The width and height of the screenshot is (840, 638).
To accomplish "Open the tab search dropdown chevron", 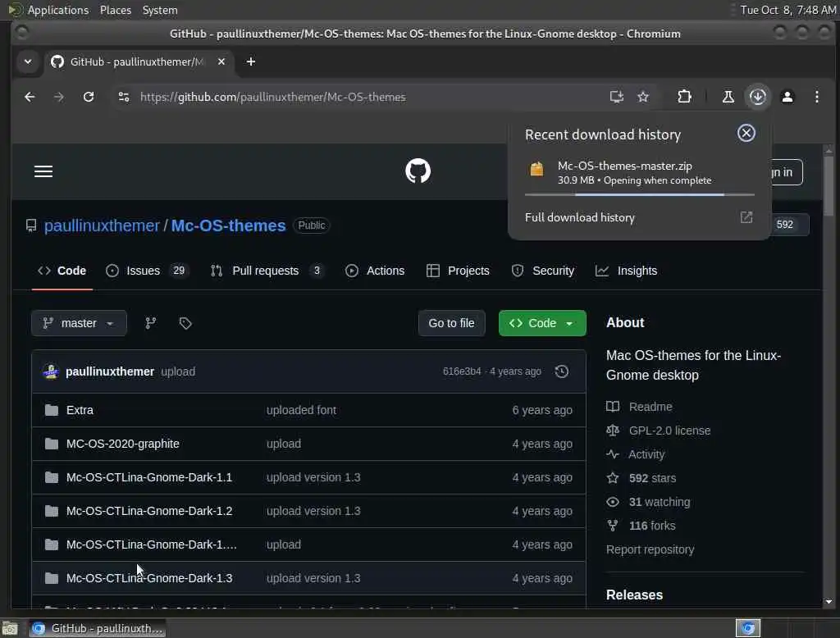I will (28, 62).
